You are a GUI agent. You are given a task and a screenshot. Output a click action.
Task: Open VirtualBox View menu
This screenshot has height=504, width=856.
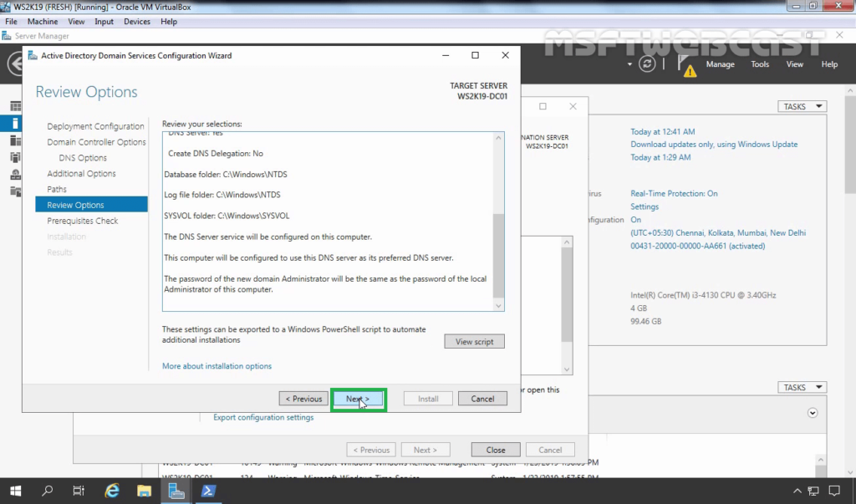tap(76, 22)
